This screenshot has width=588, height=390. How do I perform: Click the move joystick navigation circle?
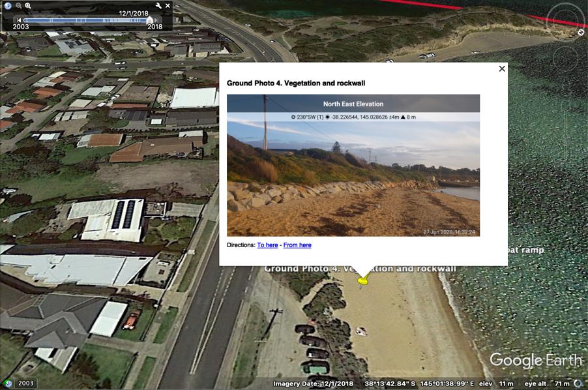coord(565,59)
